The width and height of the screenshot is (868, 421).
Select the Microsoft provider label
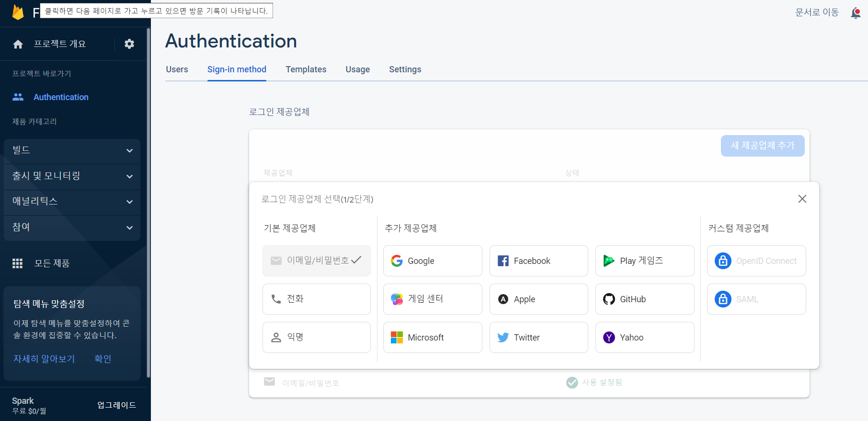[x=426, y=338]
